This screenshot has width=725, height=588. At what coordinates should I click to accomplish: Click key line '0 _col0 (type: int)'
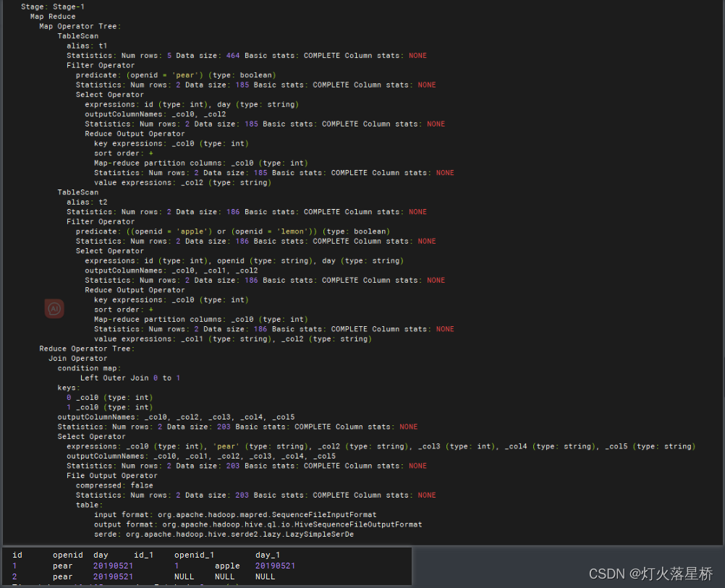109,398
